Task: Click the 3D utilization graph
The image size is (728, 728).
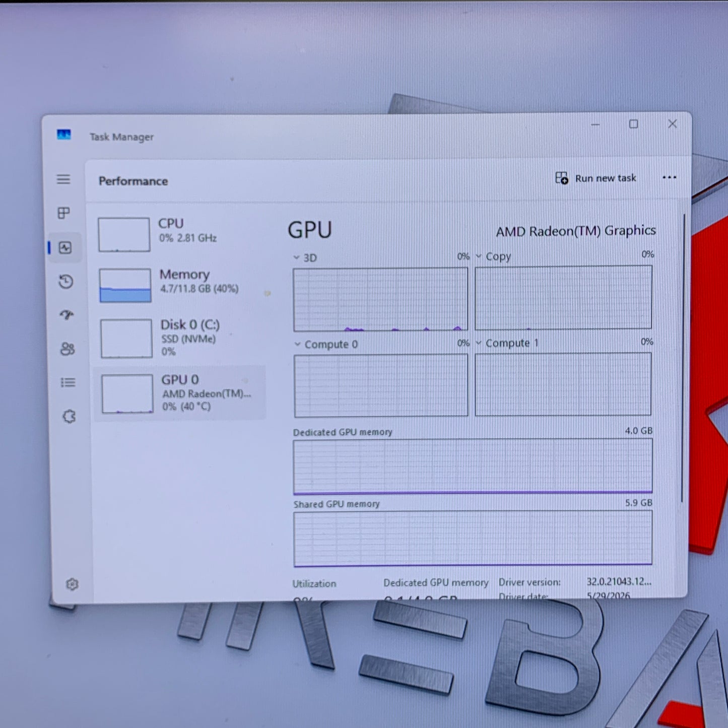Action: [380, 299]
